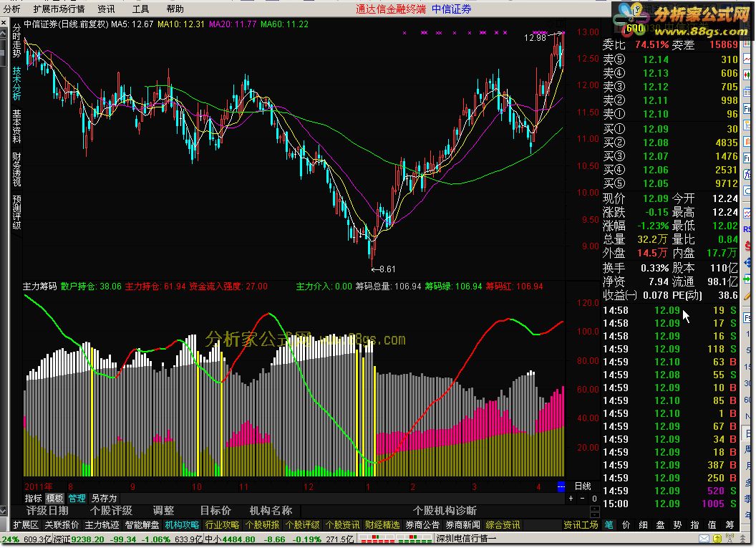Viewport: 756px width, 548px height.
Task: Open the 资讯工场 tab
Action: pyautogui.click(x=581, y=525)
